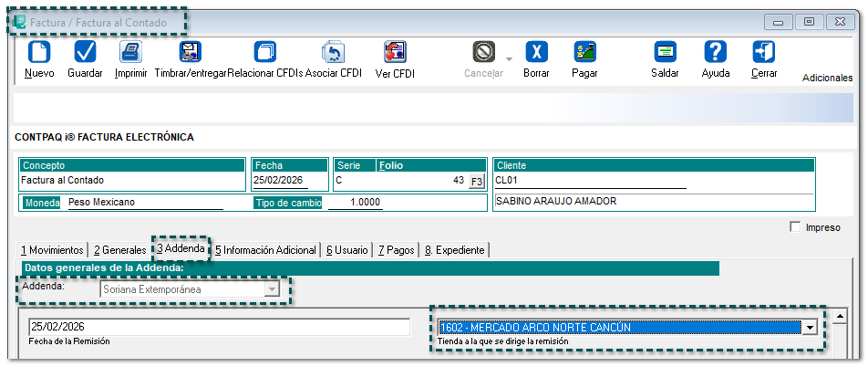Image resolution: width=868 pixels, height=367 pixels.
Task: Click the Asociar CFDI icon
Action: pos(334,52)
